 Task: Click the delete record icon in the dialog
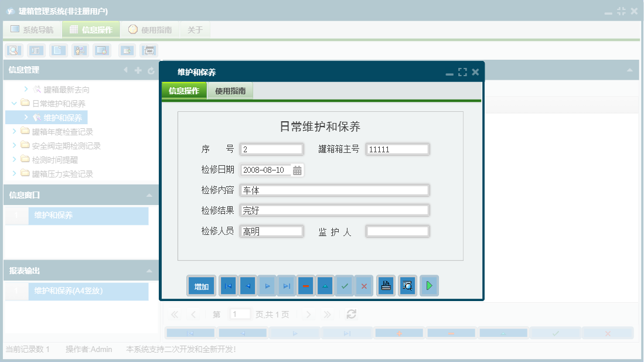click(x=305, y=286)
